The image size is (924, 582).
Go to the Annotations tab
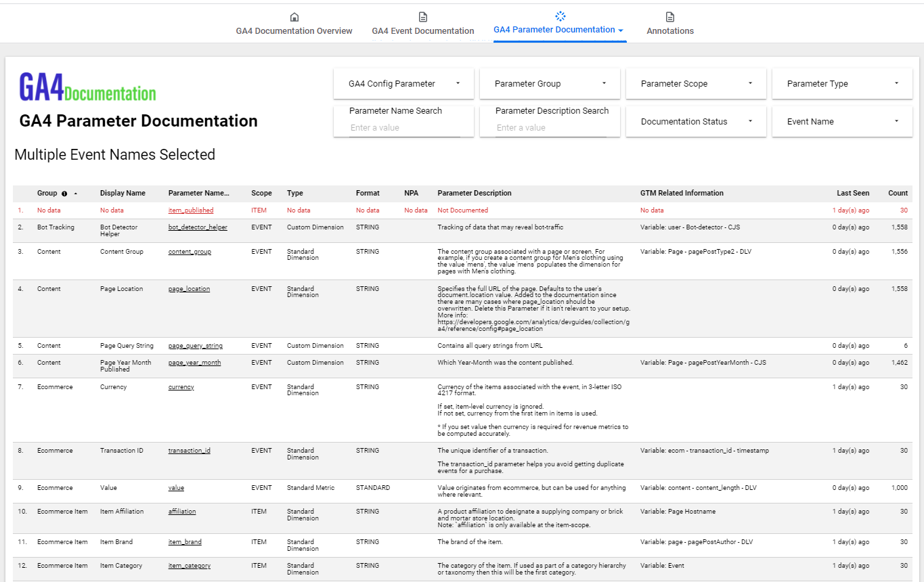[x=670, y=31]
